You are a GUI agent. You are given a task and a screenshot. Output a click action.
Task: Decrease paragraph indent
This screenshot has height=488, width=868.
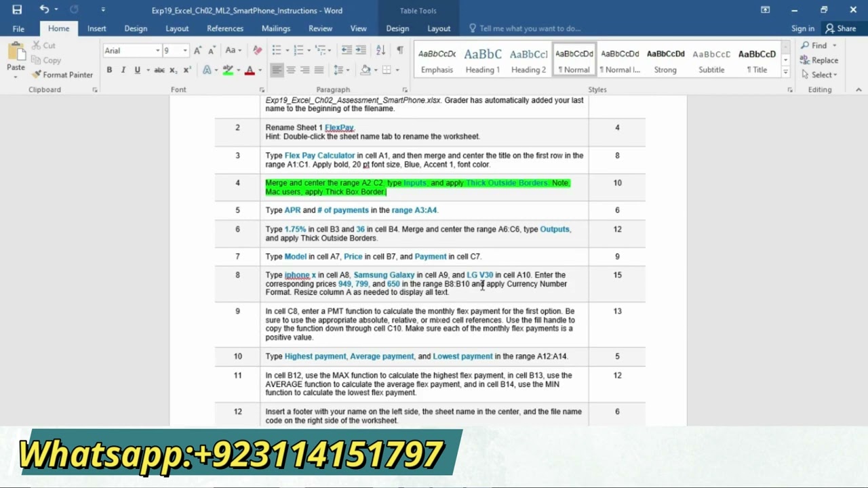[x=347, y=50]
